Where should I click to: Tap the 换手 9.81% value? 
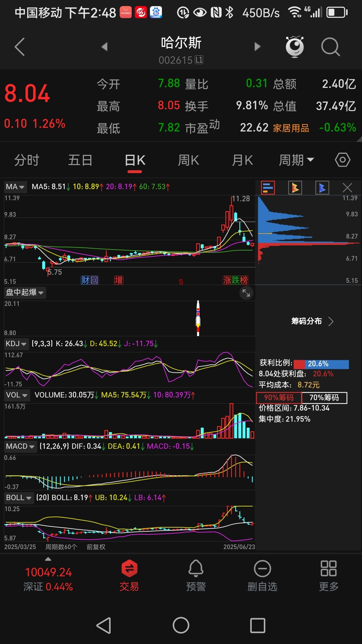[x=252, y=106]
